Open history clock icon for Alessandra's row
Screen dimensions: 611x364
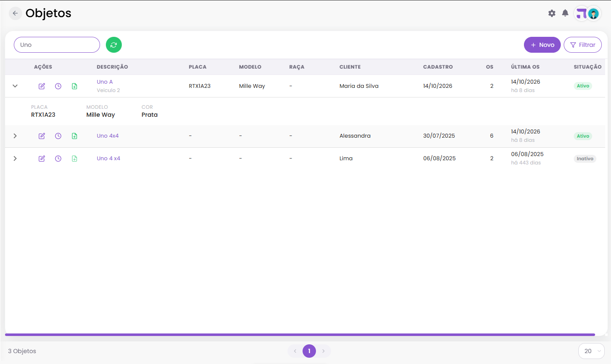point(58,136)
